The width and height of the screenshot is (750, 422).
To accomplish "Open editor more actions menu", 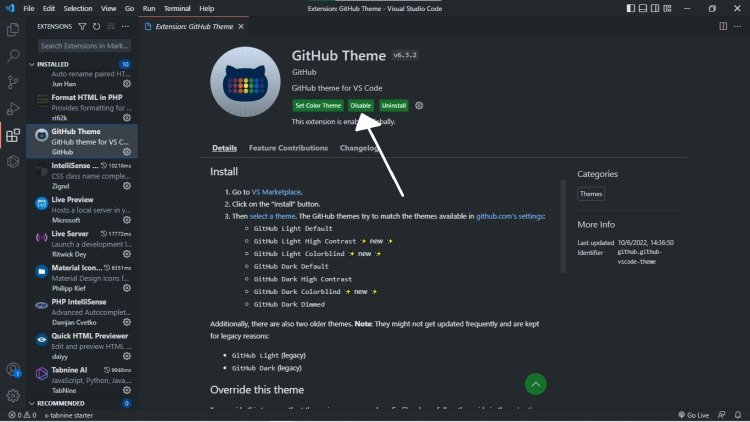I will click(737, 26).
